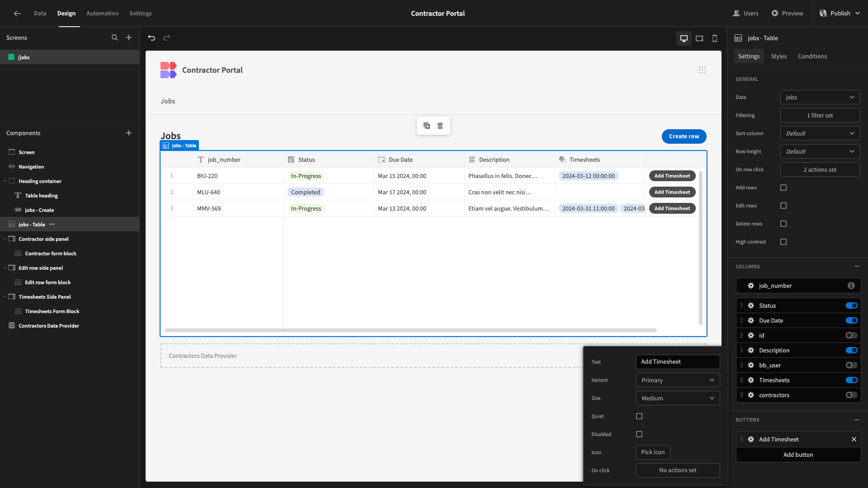Click the undo icon
The height and width of the screenshot is (488, 868).
coord(151,38)
